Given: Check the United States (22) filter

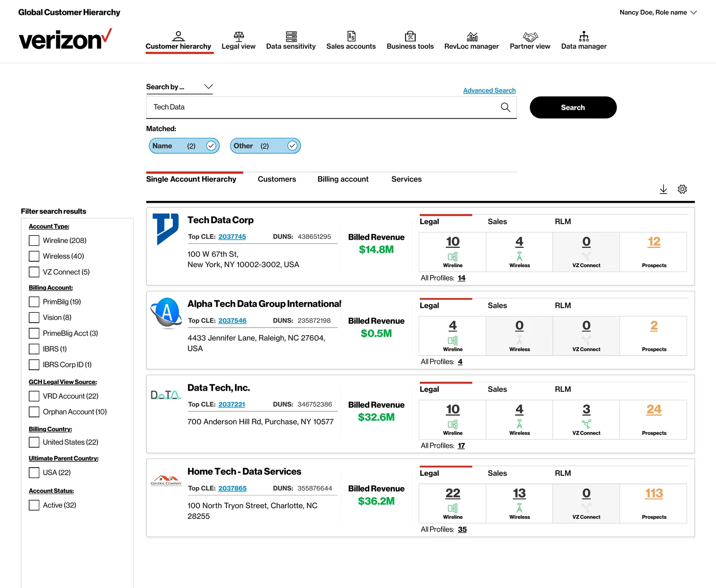Looking at the screenshot, I should point(34,443).
